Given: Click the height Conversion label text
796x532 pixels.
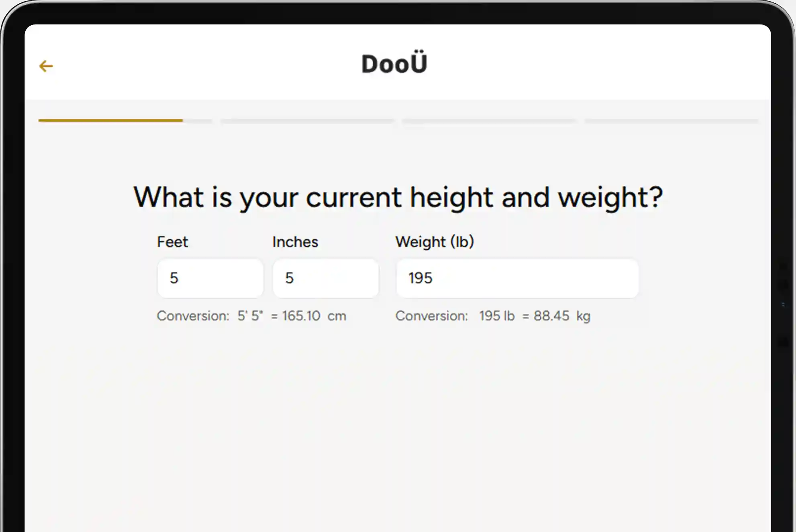Looking at the screenshot, I should pos(193,316).
